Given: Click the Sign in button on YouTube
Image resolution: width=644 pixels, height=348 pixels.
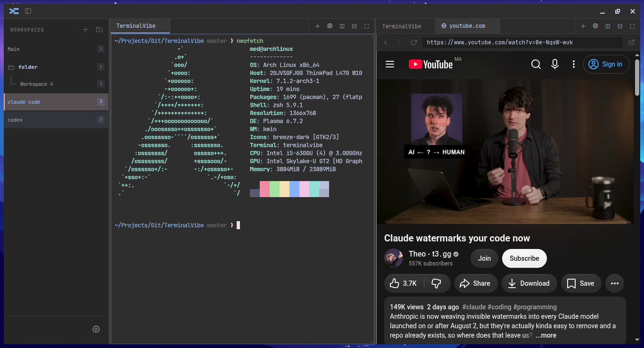Looking at the screenshot, I should click(606, 64).
